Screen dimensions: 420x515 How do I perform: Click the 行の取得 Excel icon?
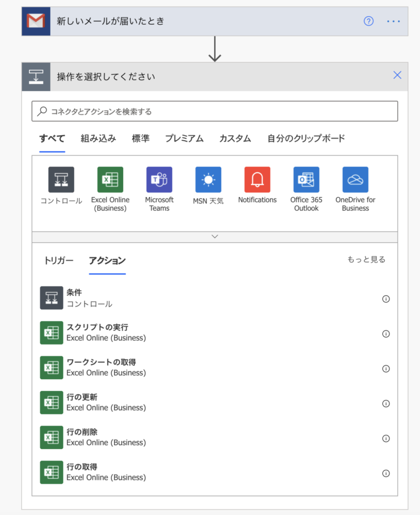[x=52, y=472]
